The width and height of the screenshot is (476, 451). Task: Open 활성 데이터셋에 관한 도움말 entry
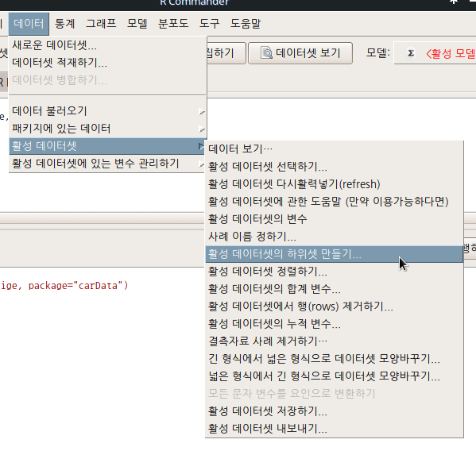point(335,202)
